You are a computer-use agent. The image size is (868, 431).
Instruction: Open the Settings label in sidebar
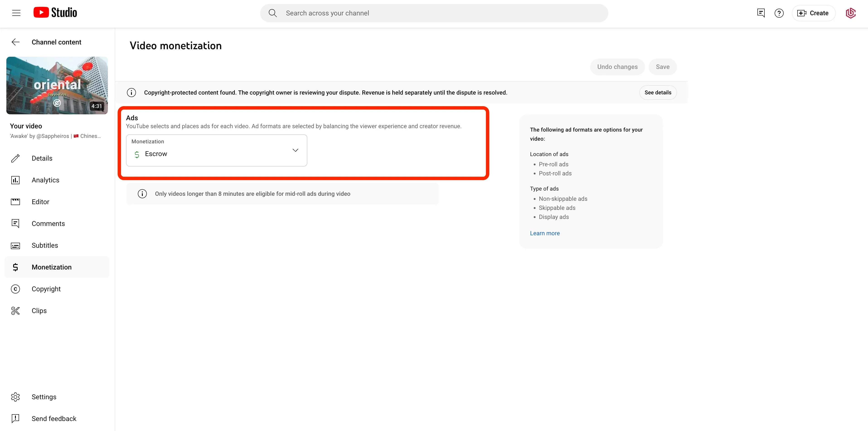click(44, 397)
